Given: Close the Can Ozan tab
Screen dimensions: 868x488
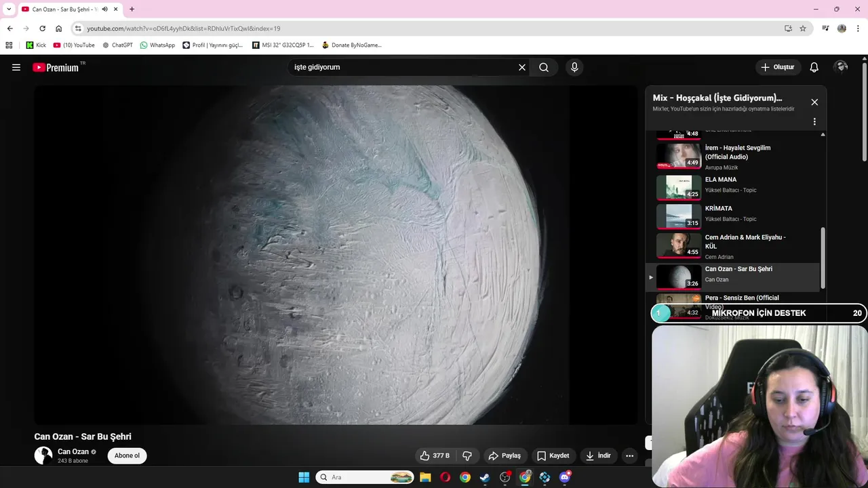Looking at the screenshot, I should coord(116,9).
